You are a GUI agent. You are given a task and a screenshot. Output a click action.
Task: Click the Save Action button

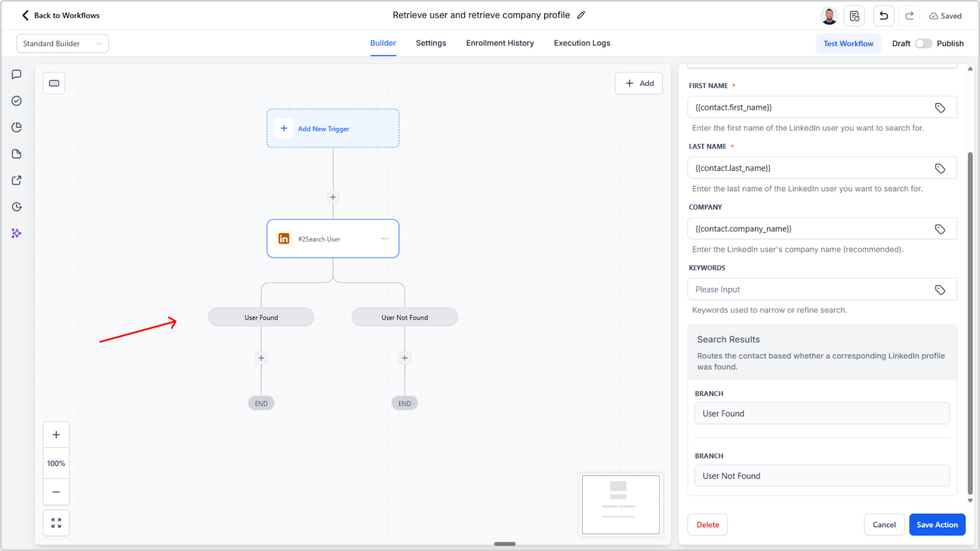[x=937, y=525]
